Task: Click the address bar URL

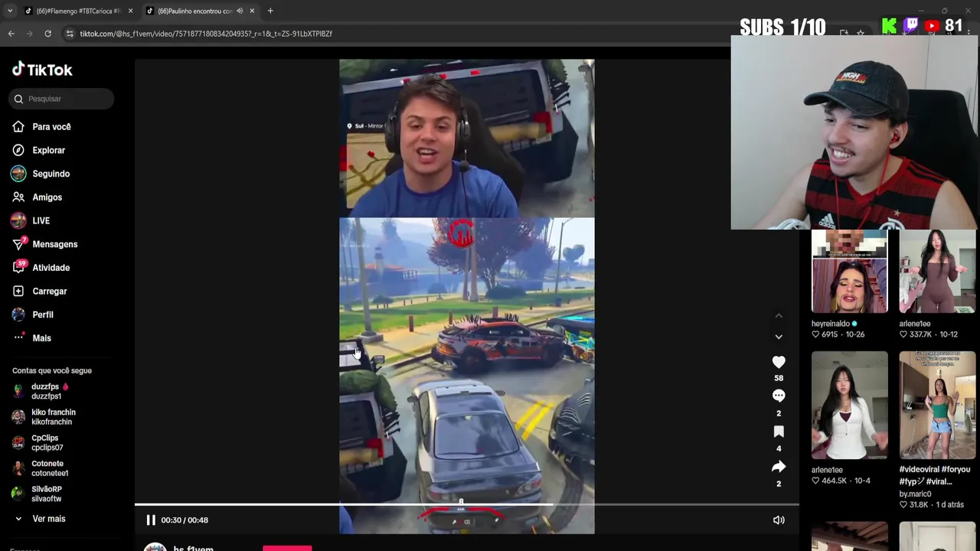Action: 206,34
